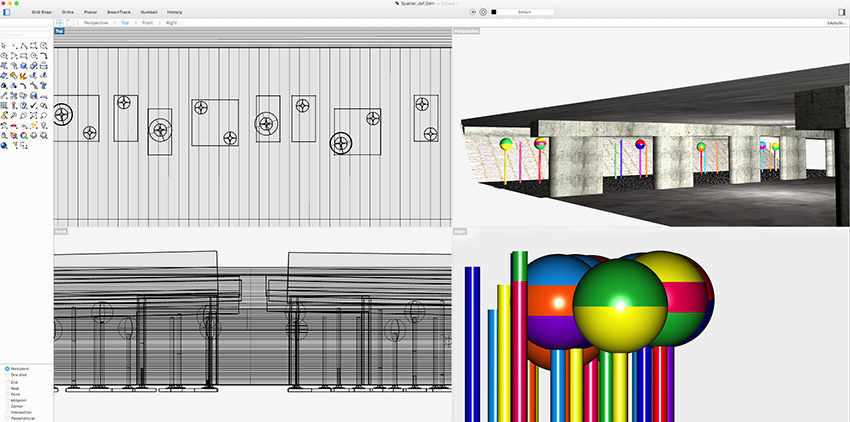850x422 pixels.
Task: Toggle the right sidebar panel icon
Action: [x=839, y=12]
